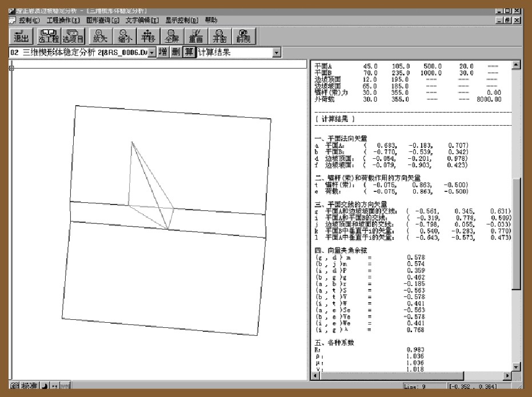Restore the inner document window

point(507,21)
